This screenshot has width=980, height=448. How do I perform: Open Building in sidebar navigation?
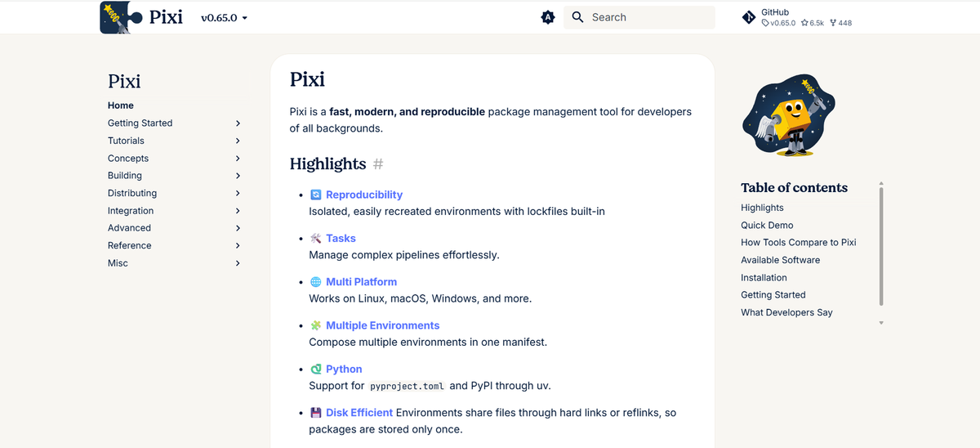click(x=125, y=176)
